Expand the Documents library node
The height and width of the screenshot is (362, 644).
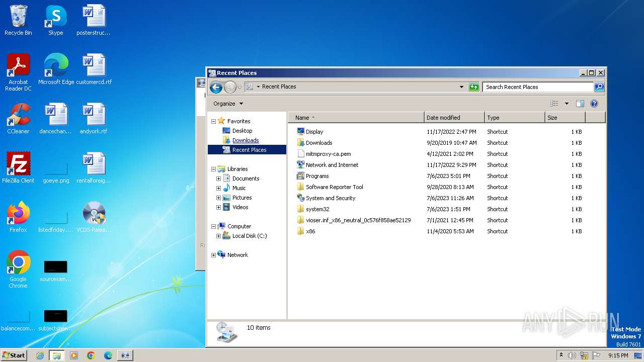218,178
